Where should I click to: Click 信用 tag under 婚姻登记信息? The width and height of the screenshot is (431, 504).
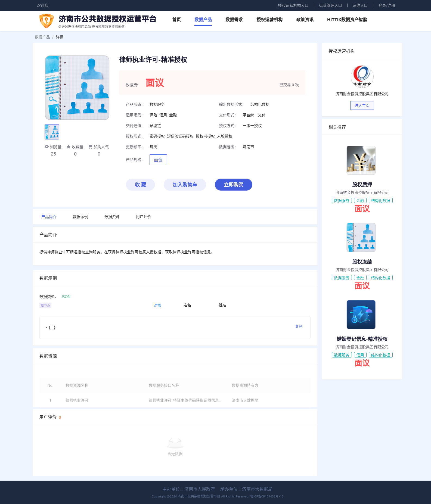pyautogui.click(x=360, y=355)
